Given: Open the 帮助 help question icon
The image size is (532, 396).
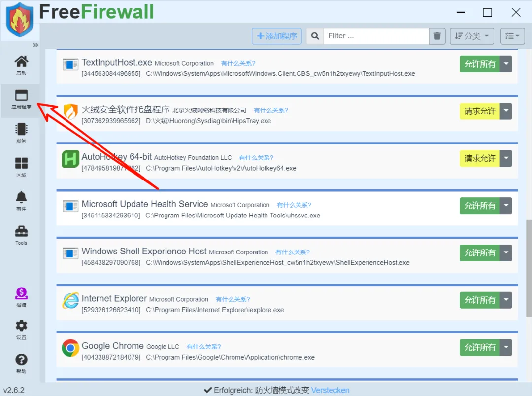Looking at the screenshot, I should [x=21, y=363].
